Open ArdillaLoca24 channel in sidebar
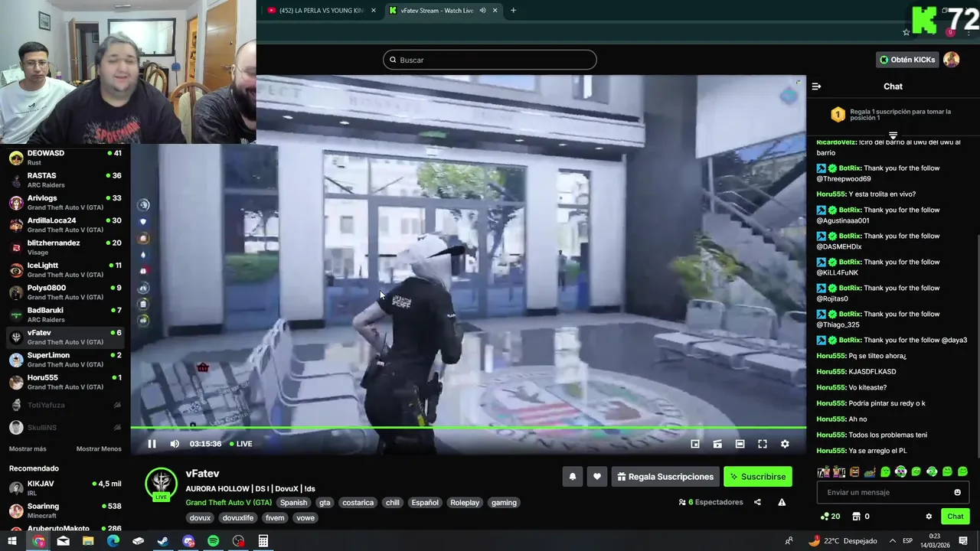The width and height of the screenshot is (980, 551). (x=65, y=225)
